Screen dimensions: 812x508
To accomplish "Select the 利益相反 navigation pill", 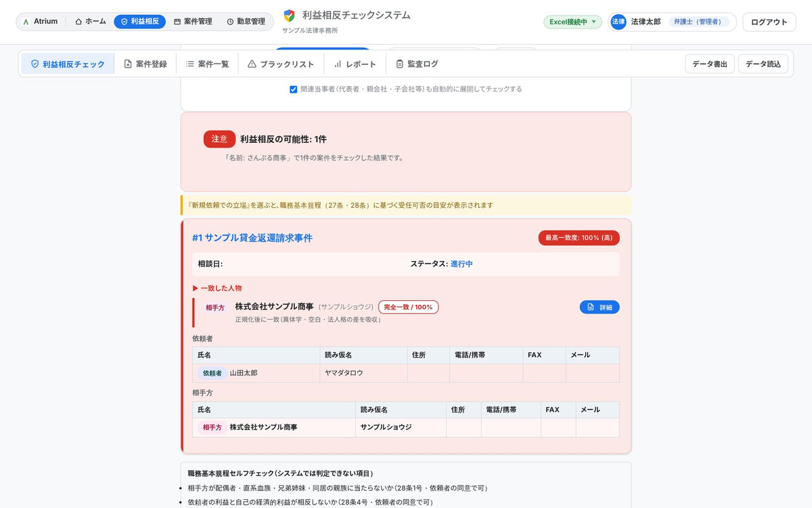I will 140,22.
